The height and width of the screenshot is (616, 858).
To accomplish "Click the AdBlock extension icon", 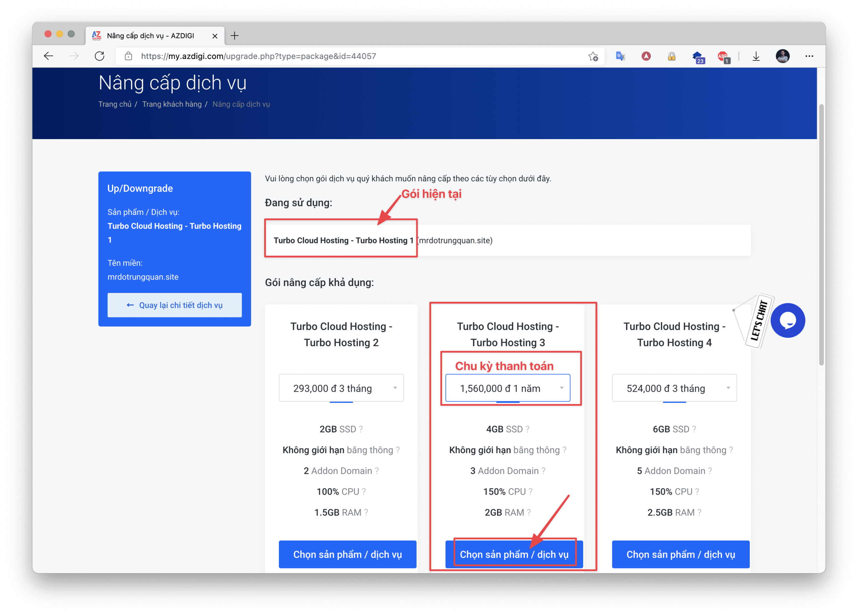I will pos(723,57).
